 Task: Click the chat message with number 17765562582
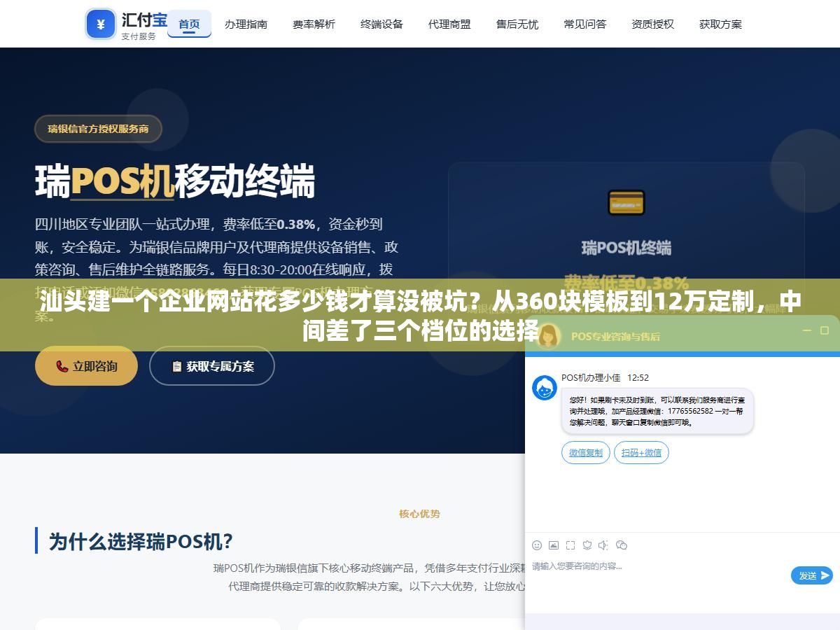pyautogui.click(x=657, y=411)
